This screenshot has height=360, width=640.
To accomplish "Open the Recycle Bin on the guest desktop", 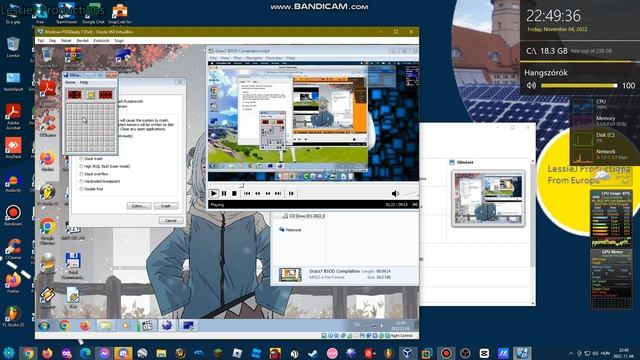I will point(47,57).
